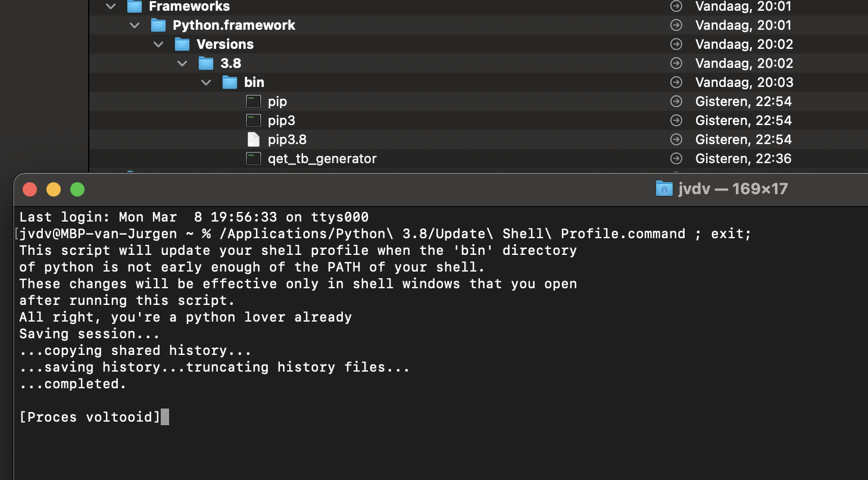Click the white pip3.8 document icon
This screenshot has height=480, width=868.
(254, 140)
